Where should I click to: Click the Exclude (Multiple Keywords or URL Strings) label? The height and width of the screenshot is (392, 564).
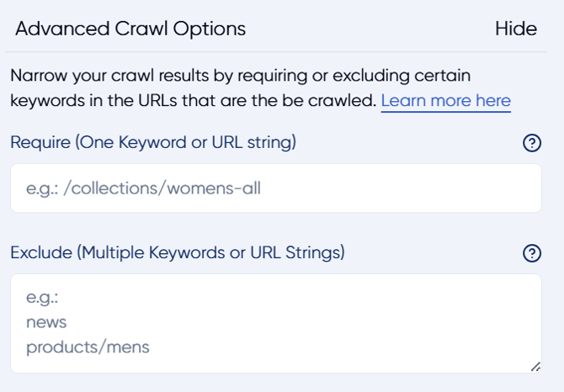point(178,252)
